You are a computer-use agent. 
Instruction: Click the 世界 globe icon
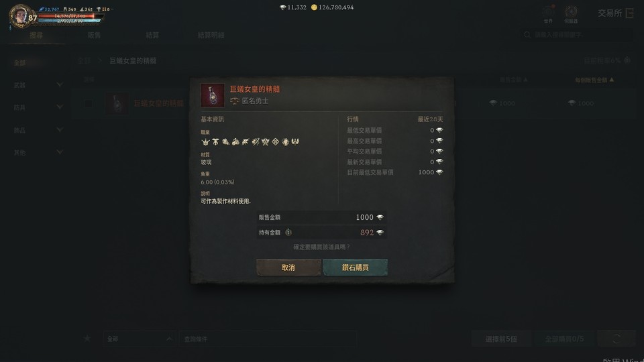pyautogui.click(x=548, y=12)
